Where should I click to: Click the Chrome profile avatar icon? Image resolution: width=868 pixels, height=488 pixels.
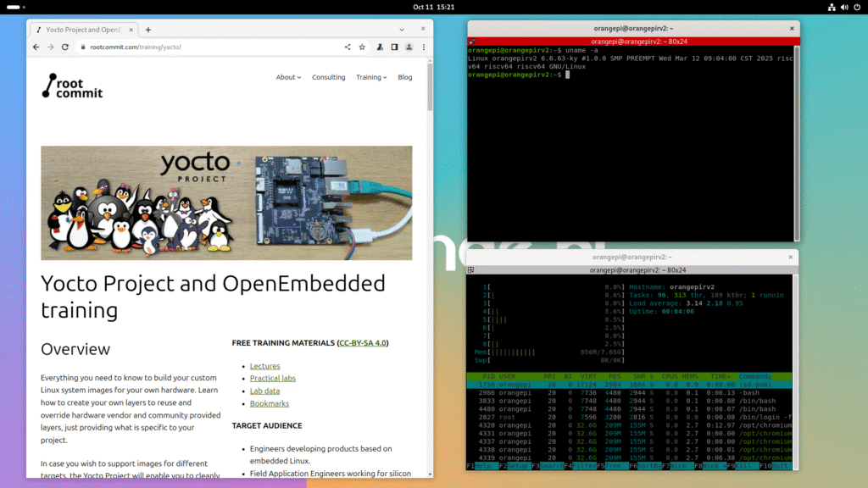[409, 47]
